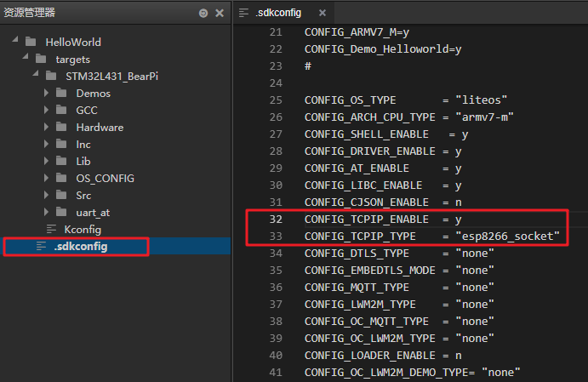Open the Kconfig file
The width and height of the screenshot is (588, 382).
click(x=83, y=230)
